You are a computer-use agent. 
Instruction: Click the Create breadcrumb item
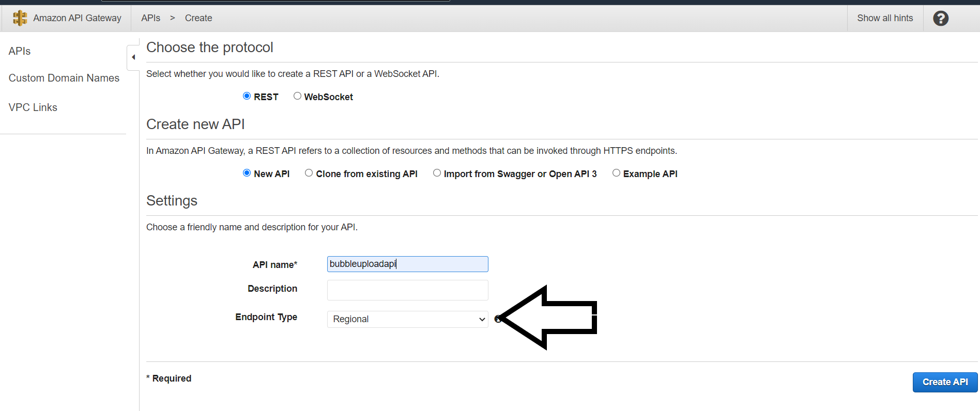(198, 18)
